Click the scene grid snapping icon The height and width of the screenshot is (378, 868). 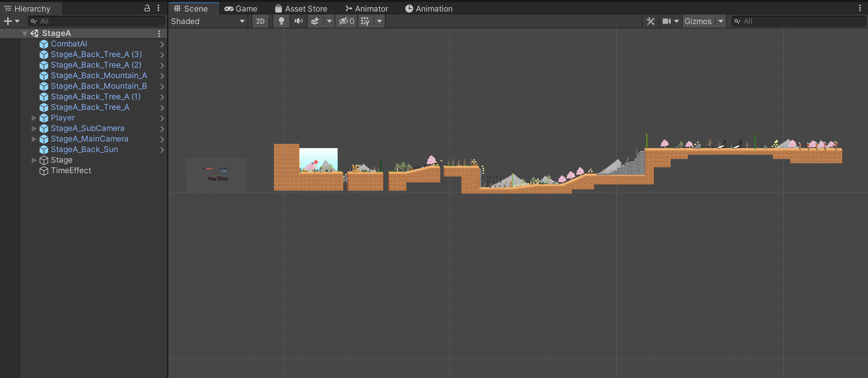pos(365,21)
